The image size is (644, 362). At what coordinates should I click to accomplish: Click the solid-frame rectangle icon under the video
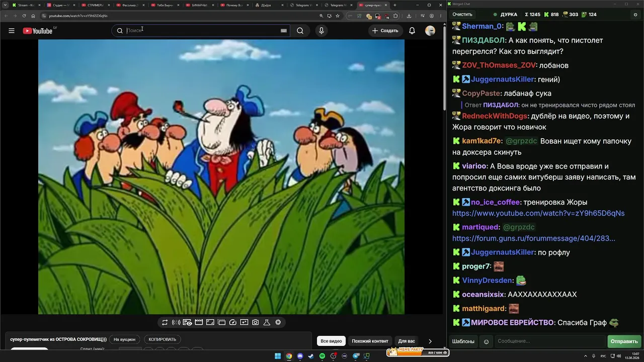210,322
